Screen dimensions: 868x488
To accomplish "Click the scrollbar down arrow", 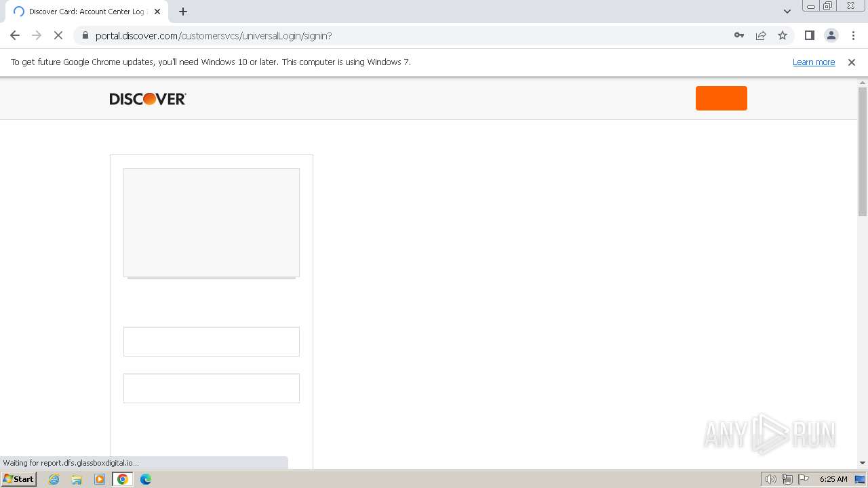I will coord(863,463).
